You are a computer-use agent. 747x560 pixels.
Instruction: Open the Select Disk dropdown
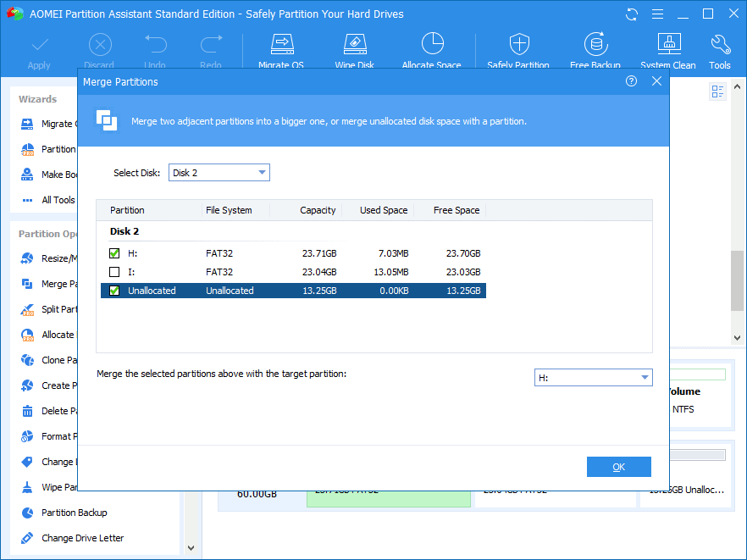(x=219, y=173)
